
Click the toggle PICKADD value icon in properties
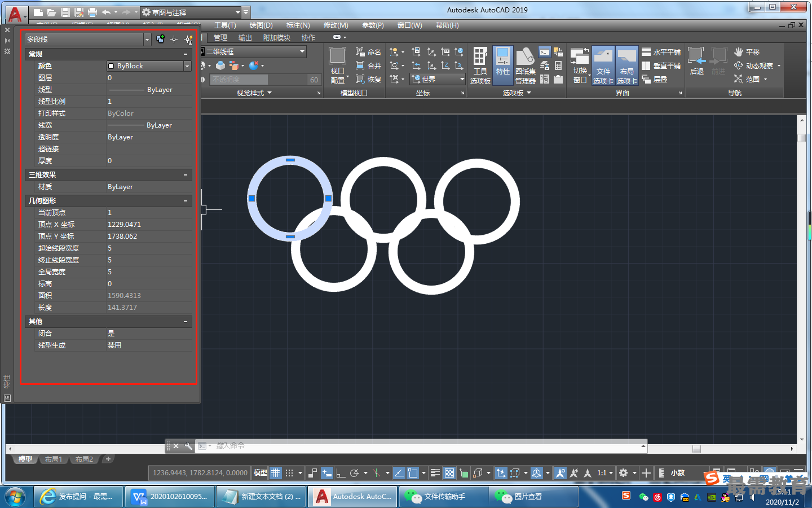coord(161,39)
